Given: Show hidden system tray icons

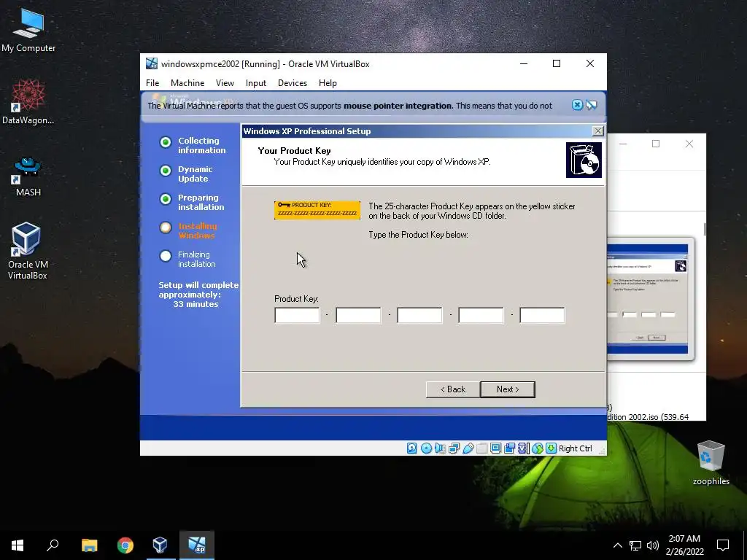Looking at the screenshot, I should [617, 545].
